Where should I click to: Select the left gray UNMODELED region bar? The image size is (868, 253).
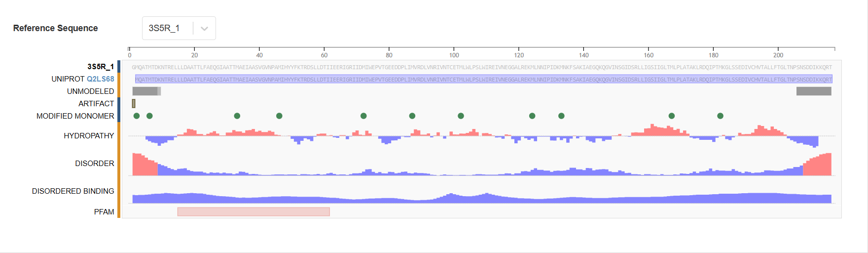point(145,91)
